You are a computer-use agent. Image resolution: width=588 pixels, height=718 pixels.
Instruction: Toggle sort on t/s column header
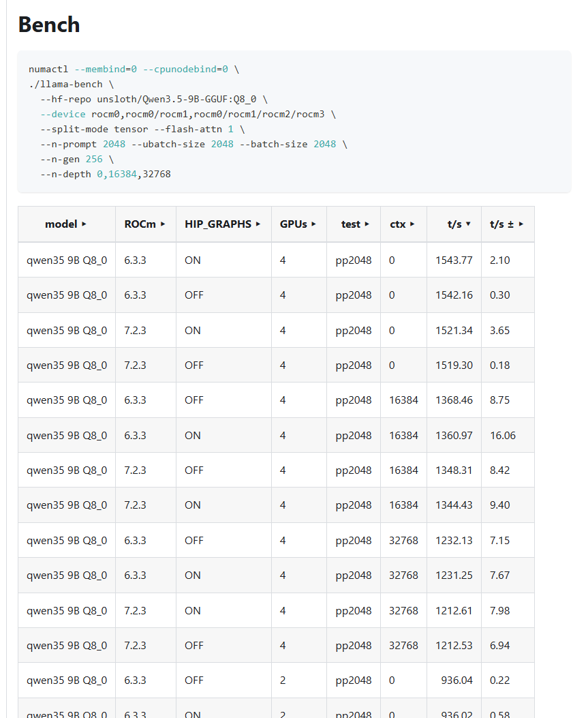point(454,224)
